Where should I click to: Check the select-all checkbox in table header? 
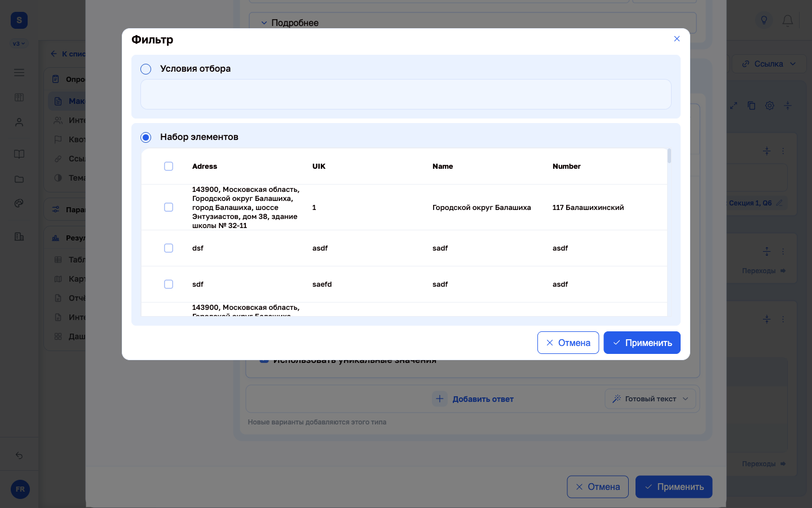tap(169, 166)
